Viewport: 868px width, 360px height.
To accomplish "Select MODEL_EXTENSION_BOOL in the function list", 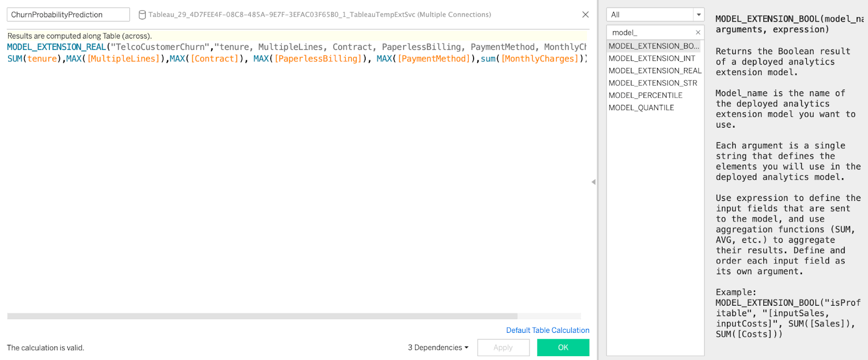I will click(x=653, y=46).
